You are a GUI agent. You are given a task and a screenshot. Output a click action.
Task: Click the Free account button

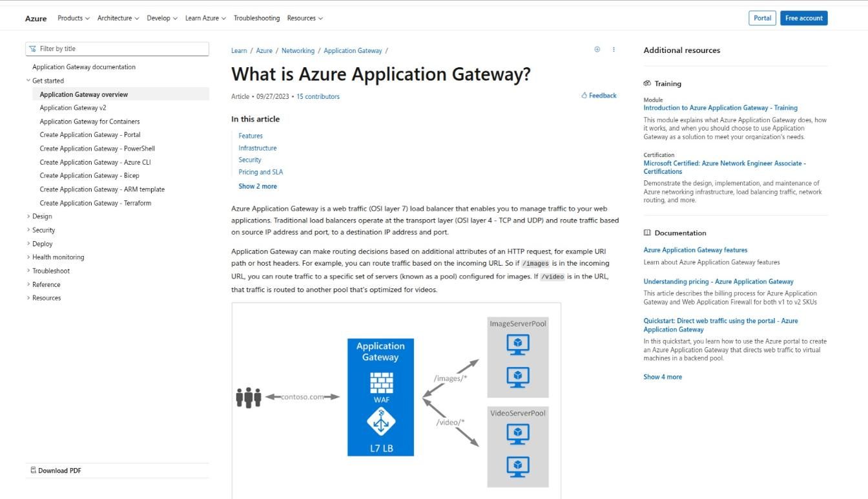pos(803,18)
